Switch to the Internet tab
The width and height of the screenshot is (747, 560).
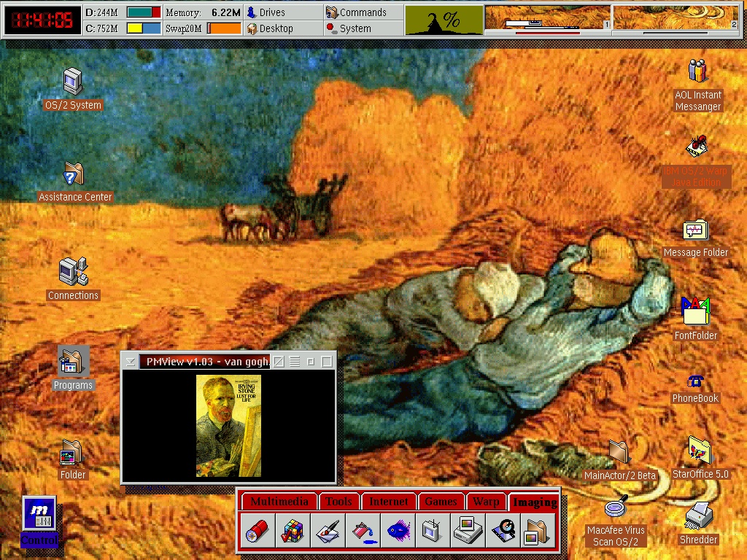389,502
